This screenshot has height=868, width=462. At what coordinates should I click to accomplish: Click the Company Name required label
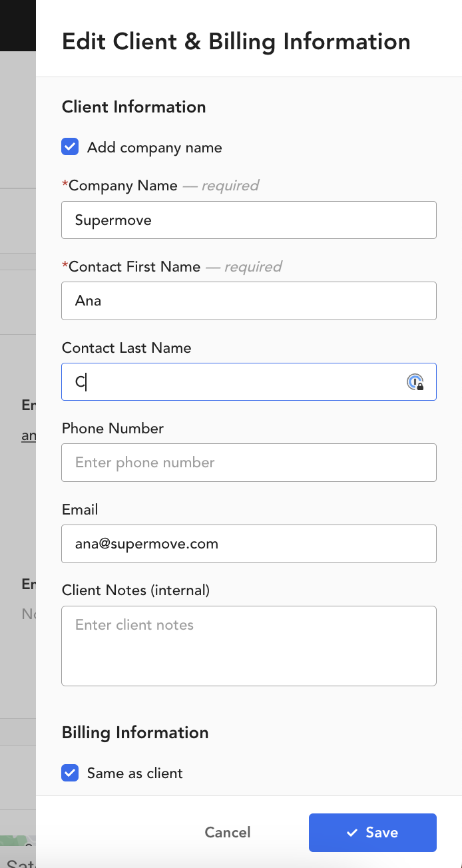160,186
